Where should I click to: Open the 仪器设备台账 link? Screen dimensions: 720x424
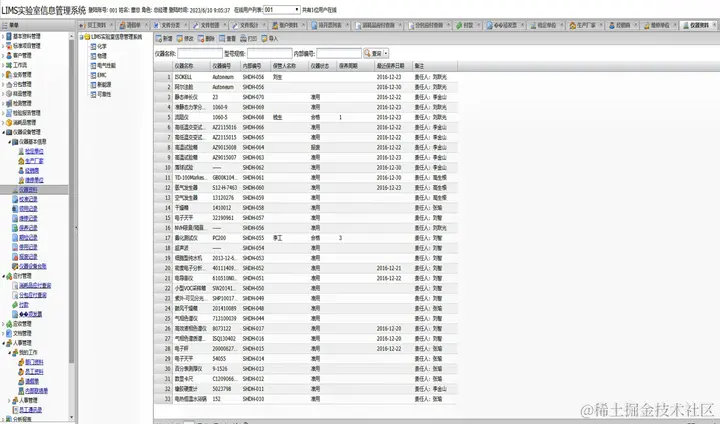point(33,266)
